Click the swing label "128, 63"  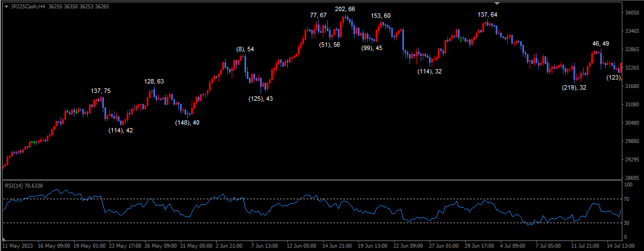click(154, 81)
